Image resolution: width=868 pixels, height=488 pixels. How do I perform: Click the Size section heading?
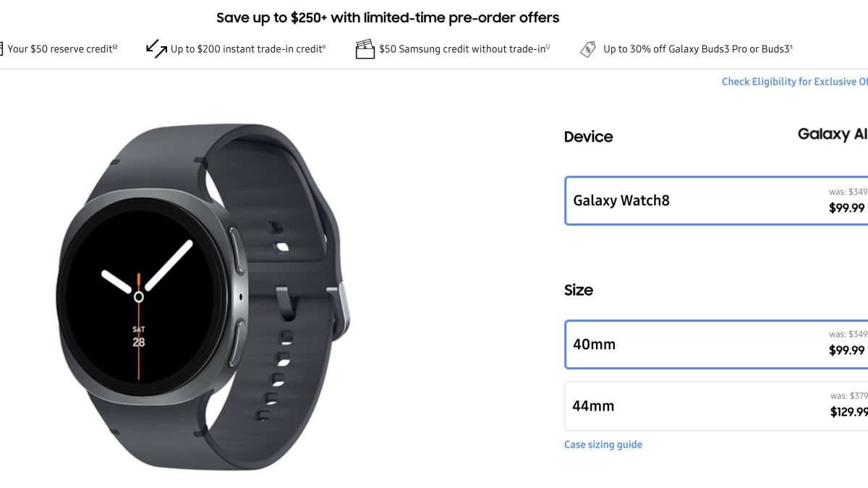click(x=579, y=290)
